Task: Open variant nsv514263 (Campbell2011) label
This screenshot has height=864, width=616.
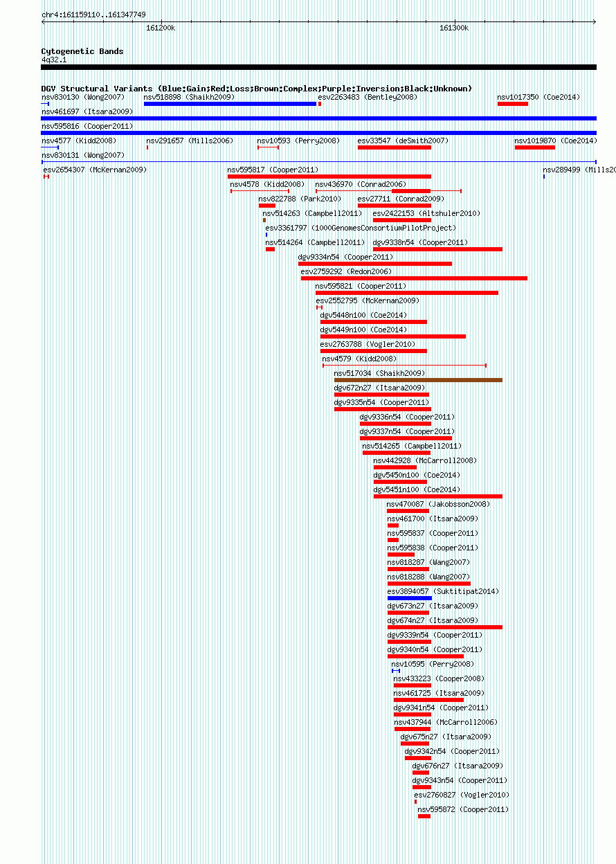Action: [312, 213]
